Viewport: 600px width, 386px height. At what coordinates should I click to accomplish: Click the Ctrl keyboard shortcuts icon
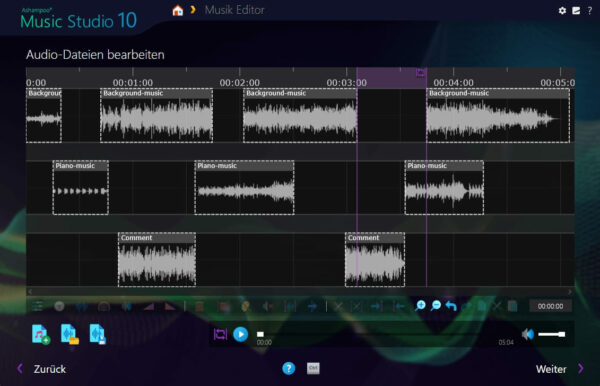pos(313,368)
